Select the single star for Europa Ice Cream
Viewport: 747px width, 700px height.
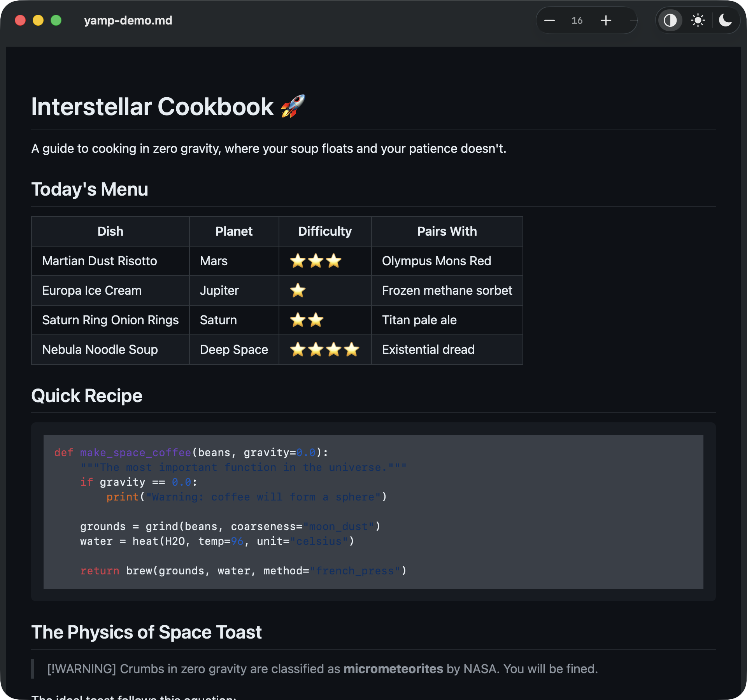click(x=298, y=290)
